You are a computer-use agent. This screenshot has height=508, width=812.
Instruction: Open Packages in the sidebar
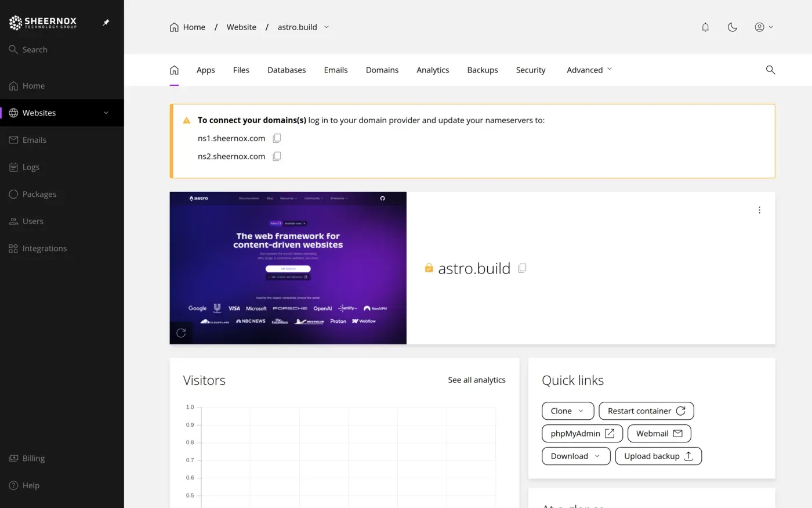62,194
